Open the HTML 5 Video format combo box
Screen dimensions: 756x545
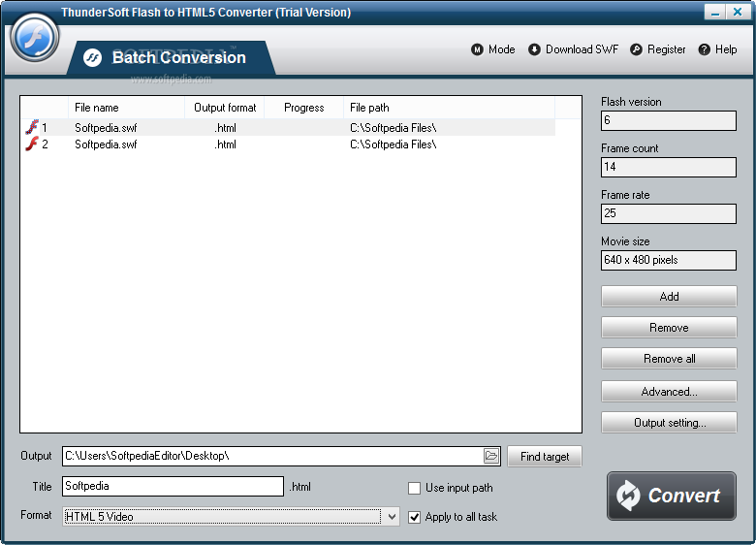click(x=231, y=517)
